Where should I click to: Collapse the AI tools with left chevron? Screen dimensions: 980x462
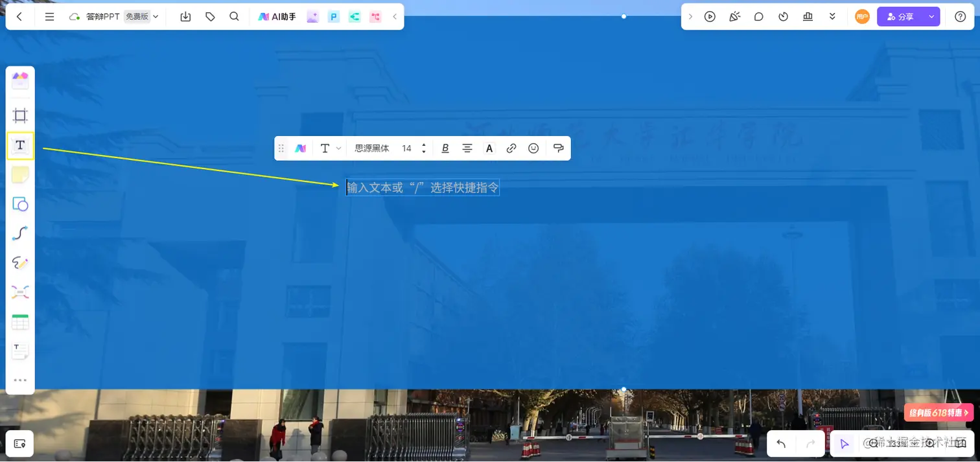[395, 17]
